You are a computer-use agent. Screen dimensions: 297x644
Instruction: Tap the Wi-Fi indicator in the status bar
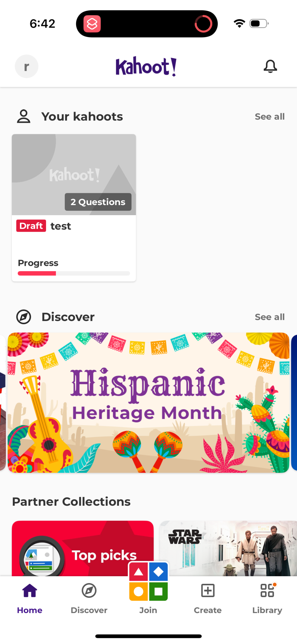pyautogui.click(x=239, y=23)
